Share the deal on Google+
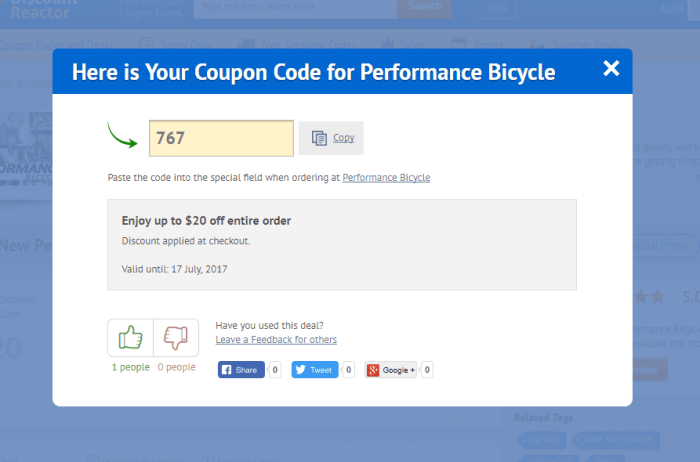The image size is (700, 462). point(391,370)
